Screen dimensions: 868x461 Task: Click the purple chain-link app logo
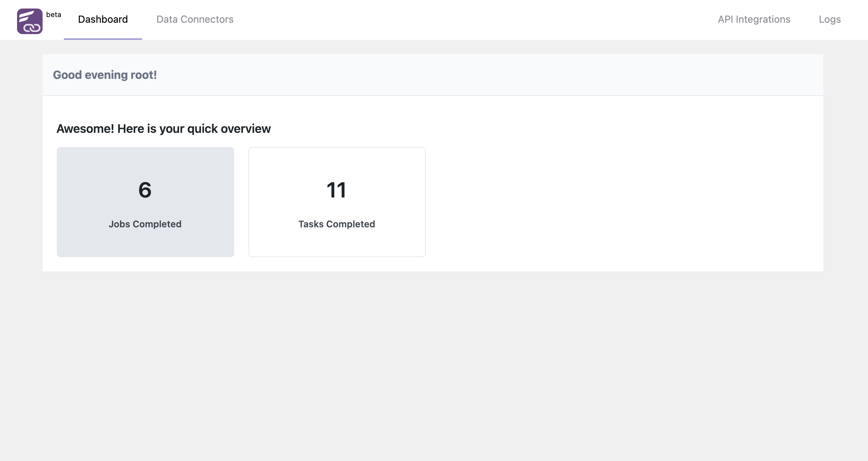[30, 21]
